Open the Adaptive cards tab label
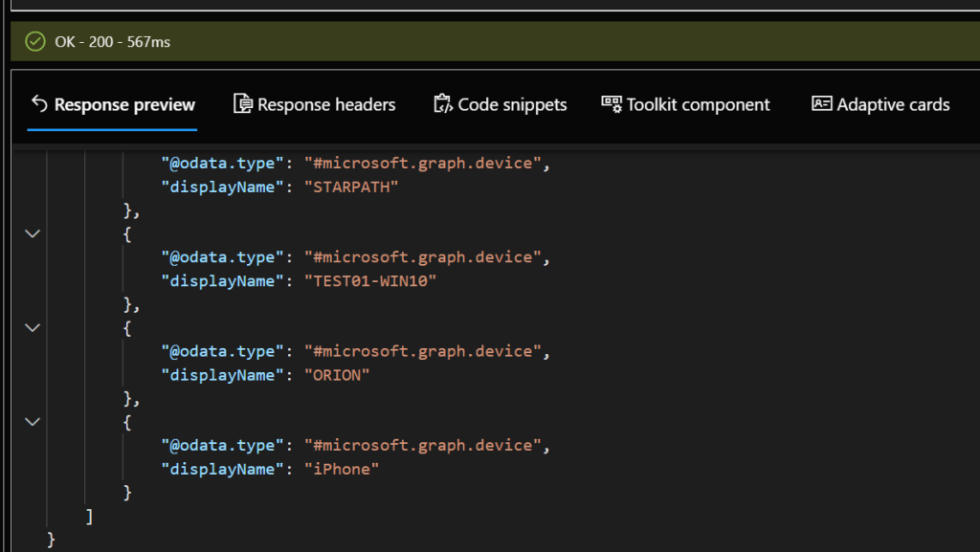980x552 pixels. tap(893, 105)
